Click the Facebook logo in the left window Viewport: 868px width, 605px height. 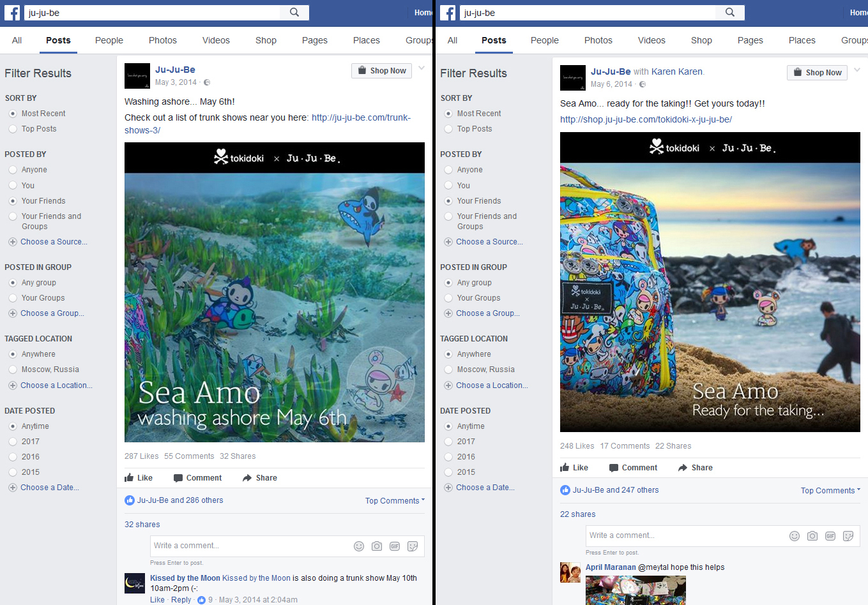(x=12, y=13)
